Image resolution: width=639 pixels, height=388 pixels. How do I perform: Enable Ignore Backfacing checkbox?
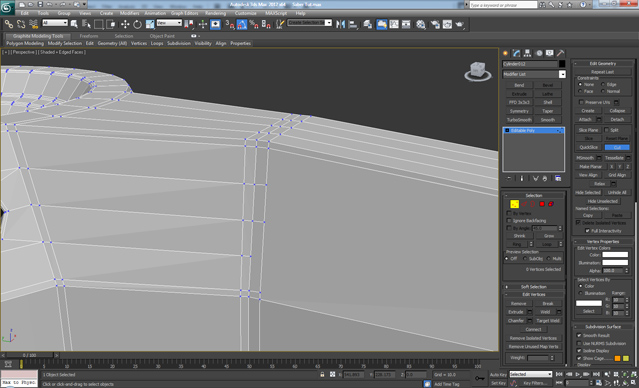point(509,220)
